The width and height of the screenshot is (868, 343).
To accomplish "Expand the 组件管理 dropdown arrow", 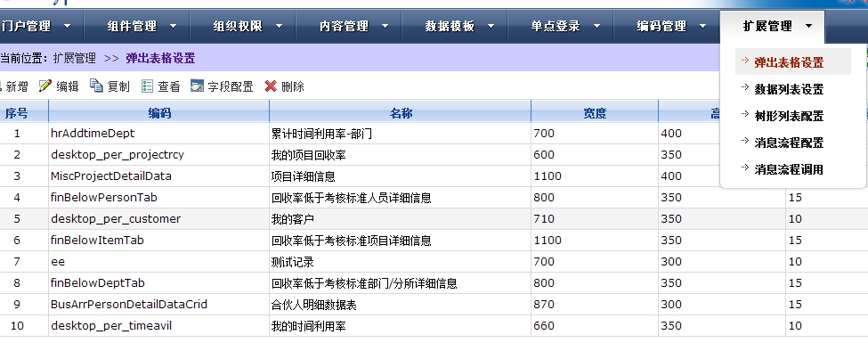I will tap(174, 26).
